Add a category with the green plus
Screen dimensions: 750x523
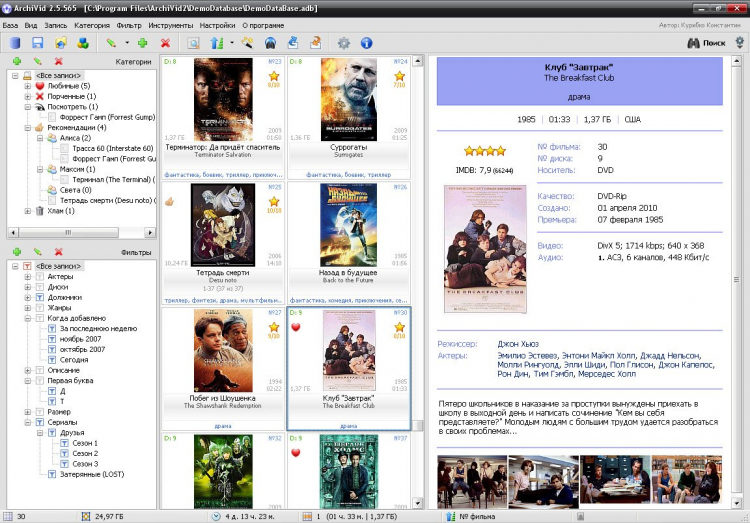15,62
